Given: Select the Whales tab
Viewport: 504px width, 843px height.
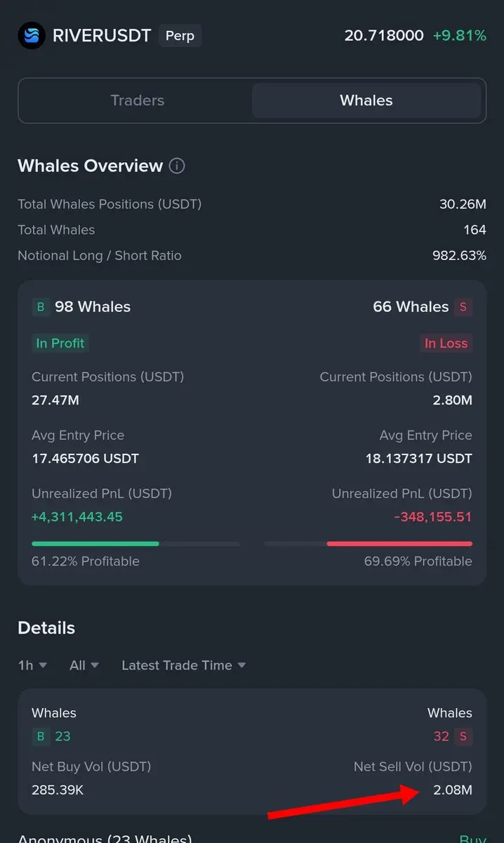Looking at the screenshot, I should coord(366,100).
